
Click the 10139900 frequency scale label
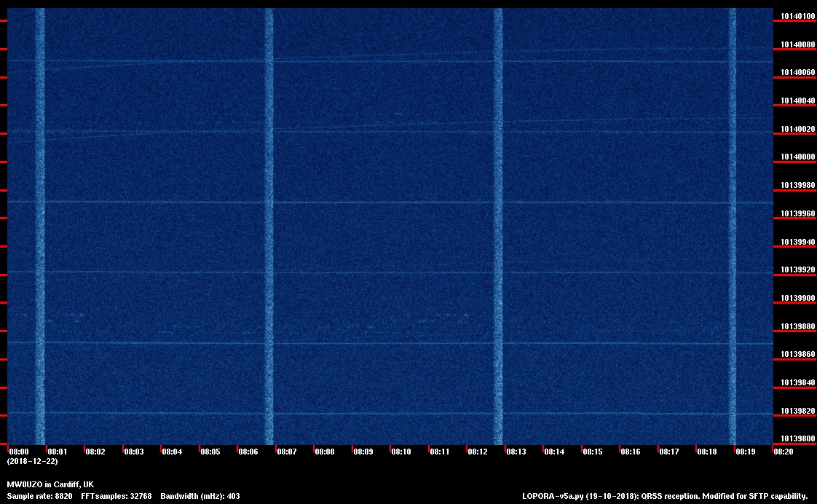pyautogui.click(x=797, y=298)
